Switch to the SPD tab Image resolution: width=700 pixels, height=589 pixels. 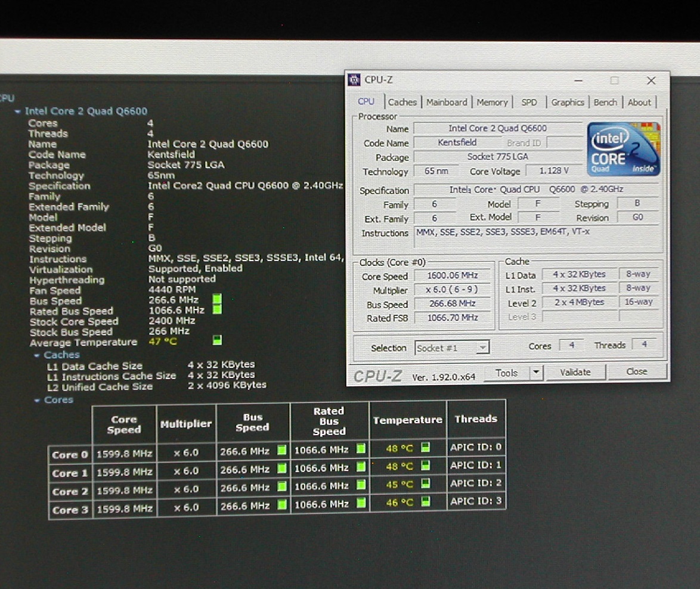(x=529, y=102)
